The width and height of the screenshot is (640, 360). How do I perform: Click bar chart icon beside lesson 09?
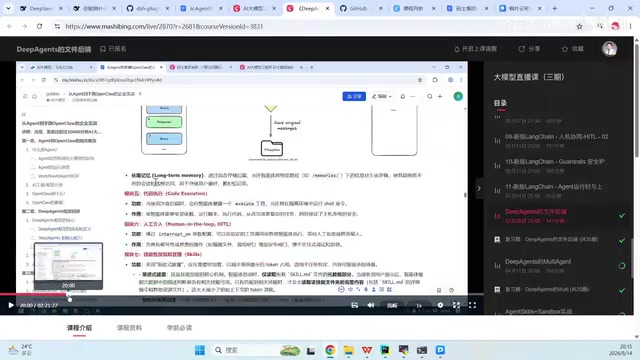[497, 140]
